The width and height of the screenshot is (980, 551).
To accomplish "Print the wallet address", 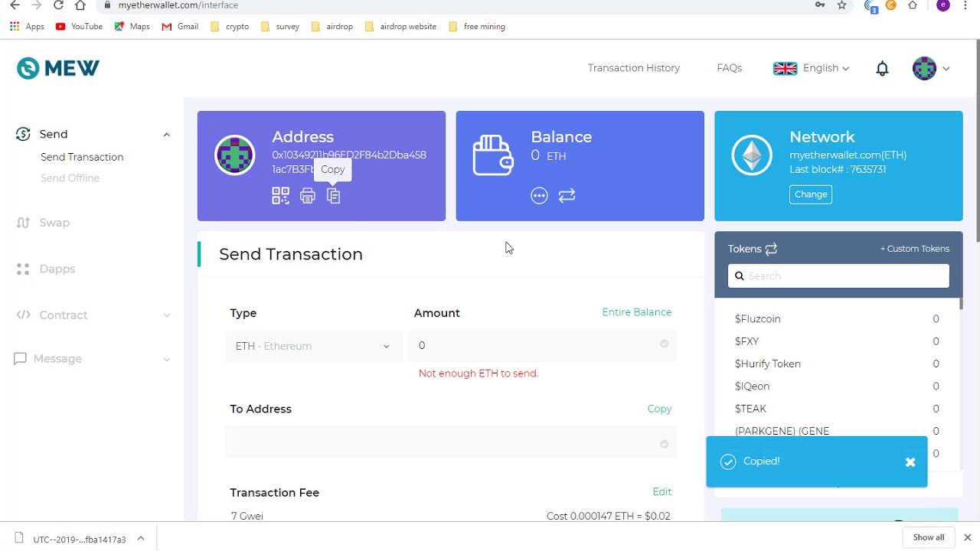I will [307, 196].
